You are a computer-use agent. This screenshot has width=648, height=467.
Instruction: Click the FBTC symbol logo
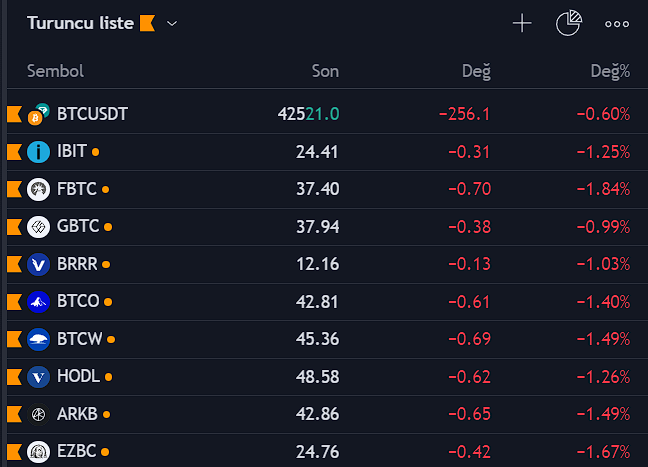[x=38, y=189]
